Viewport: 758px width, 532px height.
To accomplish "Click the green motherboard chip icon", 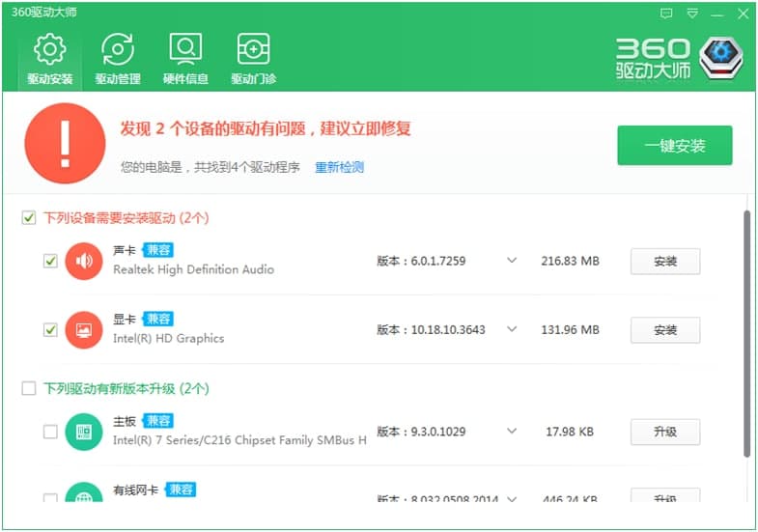I will 84,432.
